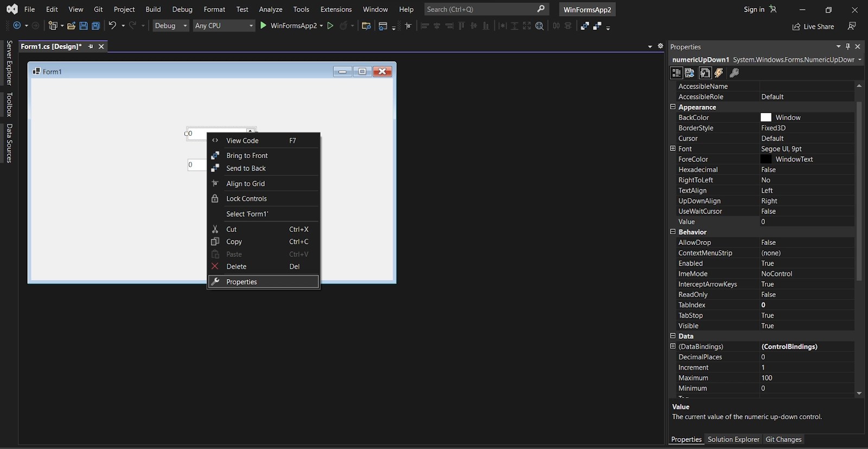Click the Save All toolbar icon
Viewport: 868px width, 449px height.
95,26
